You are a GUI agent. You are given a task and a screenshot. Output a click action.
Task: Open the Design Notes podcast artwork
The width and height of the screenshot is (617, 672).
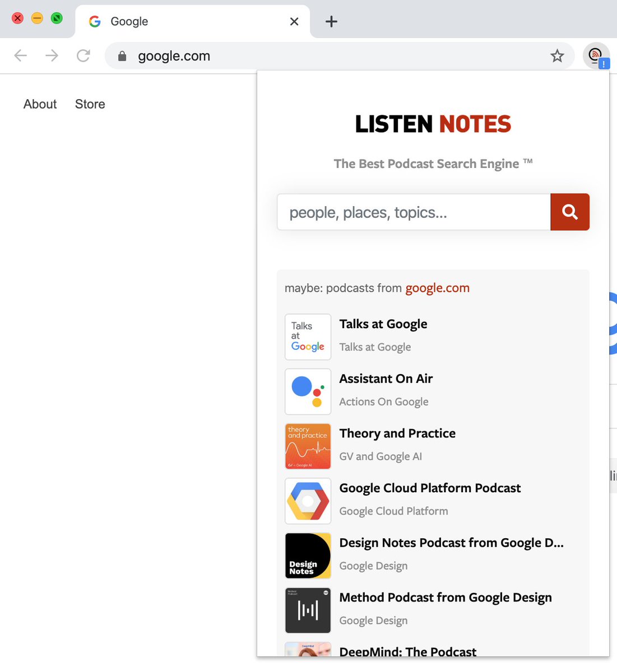(x=308, y=556)
